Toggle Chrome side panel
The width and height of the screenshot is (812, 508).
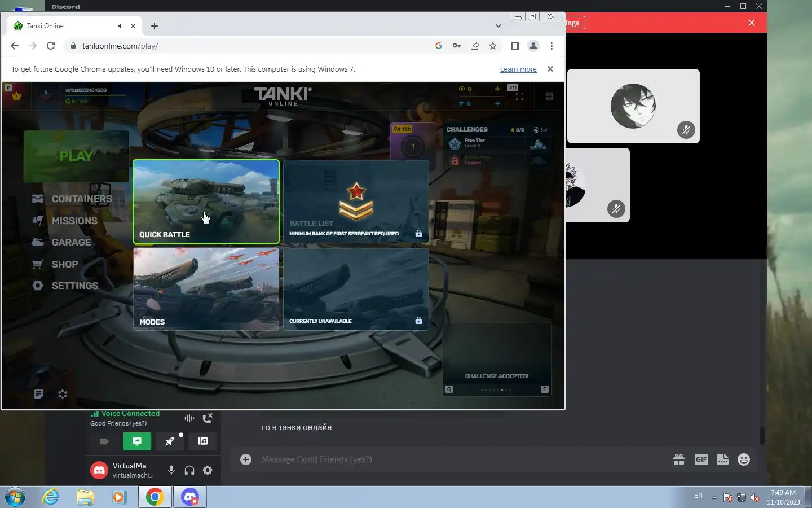coord(515,46)
